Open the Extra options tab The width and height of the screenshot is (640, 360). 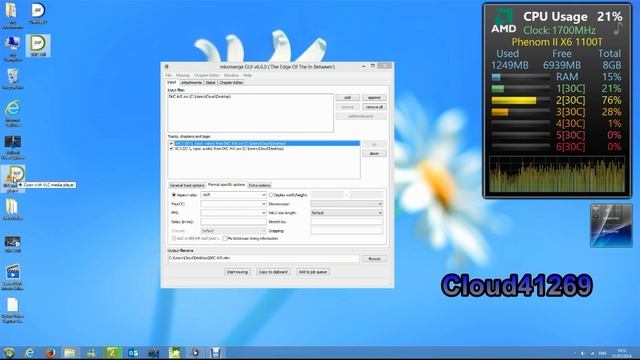(x=260, y=185)
